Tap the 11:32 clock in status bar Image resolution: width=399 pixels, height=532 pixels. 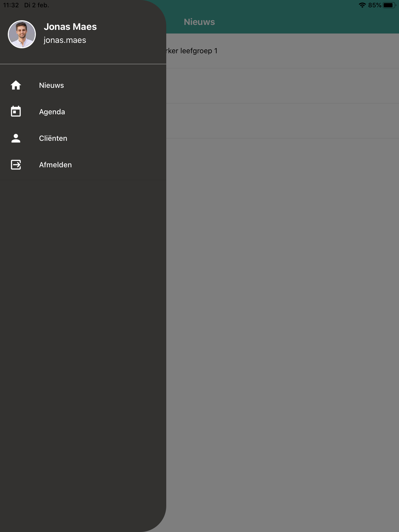click(11, 5)
